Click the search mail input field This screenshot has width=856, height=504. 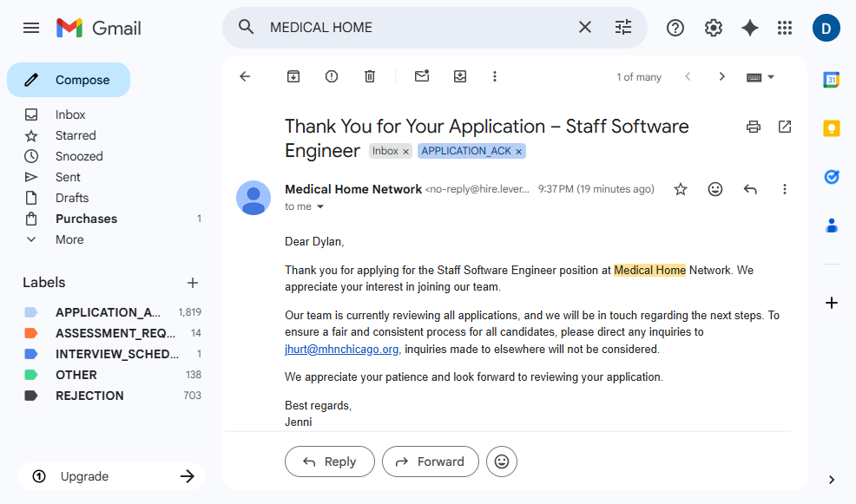click(x=417, y=28)
